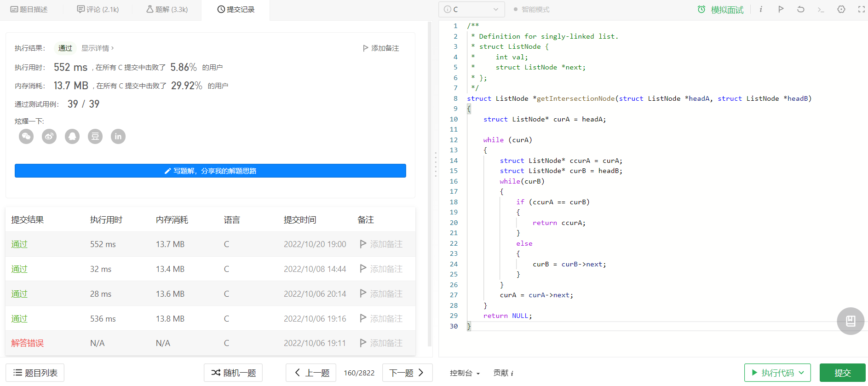
Task: Go to 上一题 previous problem
Action: tap(311, 373)
